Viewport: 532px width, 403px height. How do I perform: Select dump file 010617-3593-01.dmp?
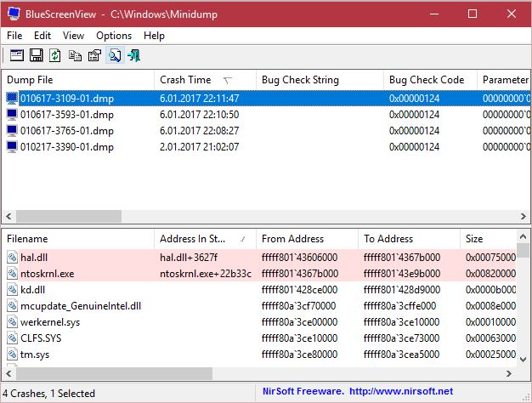(x=67, y=115)
